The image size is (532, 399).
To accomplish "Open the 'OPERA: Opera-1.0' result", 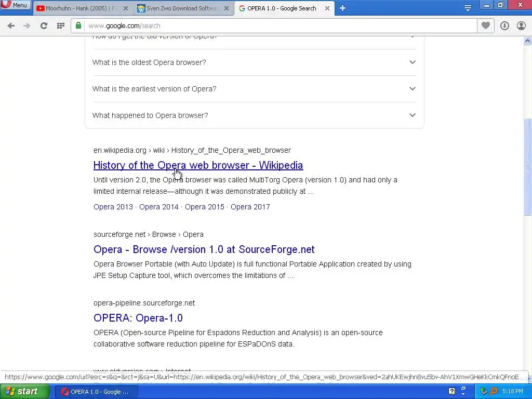I will pyautogui.click(x=138, y=318).
